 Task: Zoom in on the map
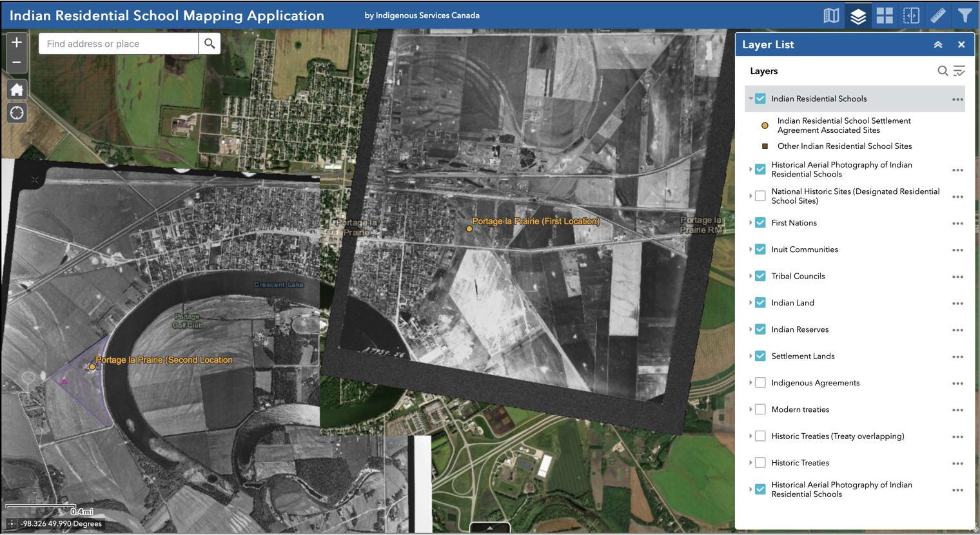pyautogui.click(x=17, y=43)
